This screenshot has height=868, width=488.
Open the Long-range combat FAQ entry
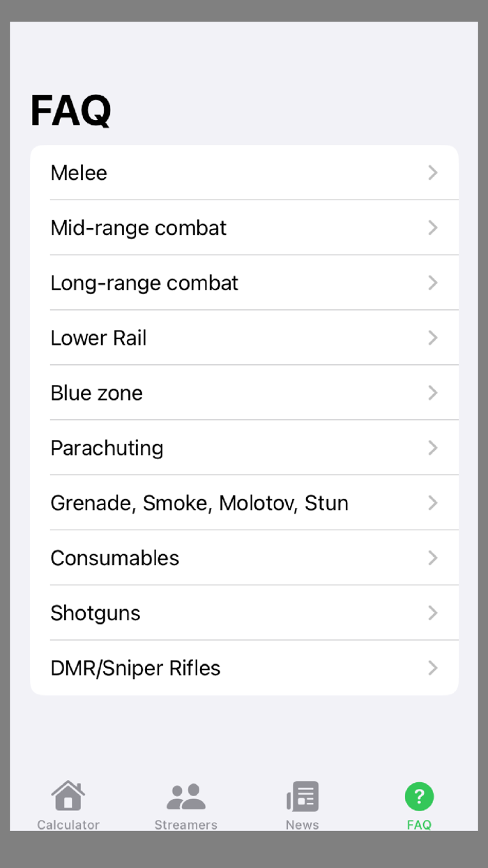point(244,283)
